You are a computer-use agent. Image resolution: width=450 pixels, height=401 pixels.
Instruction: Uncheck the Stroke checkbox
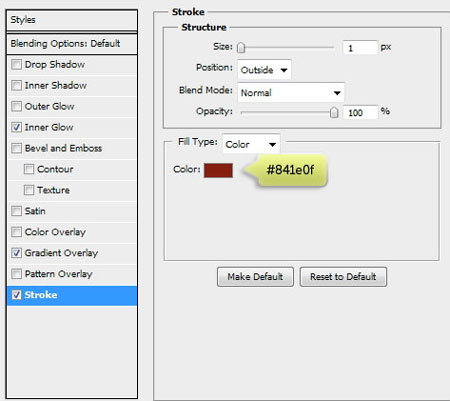click(x=16, y=295)
